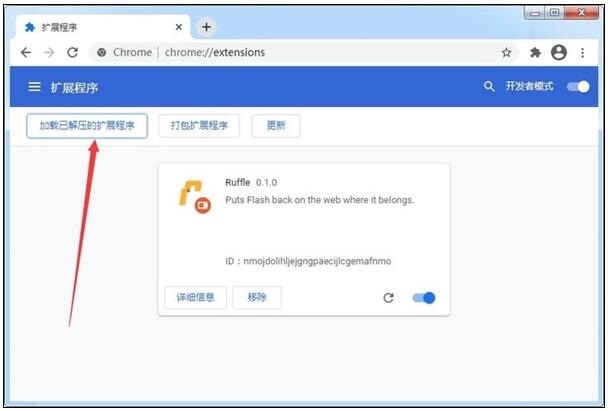
Task: Bookmark this page with the star icon
Action: 506,53
